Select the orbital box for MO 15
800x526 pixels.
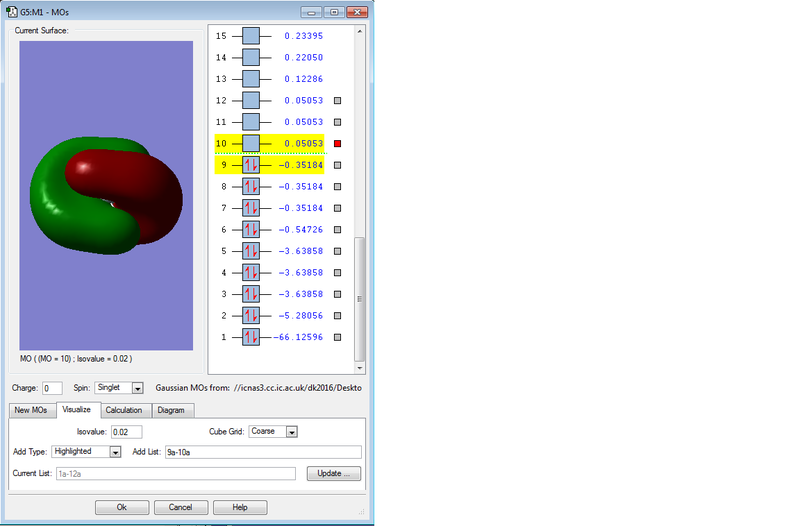251,36
